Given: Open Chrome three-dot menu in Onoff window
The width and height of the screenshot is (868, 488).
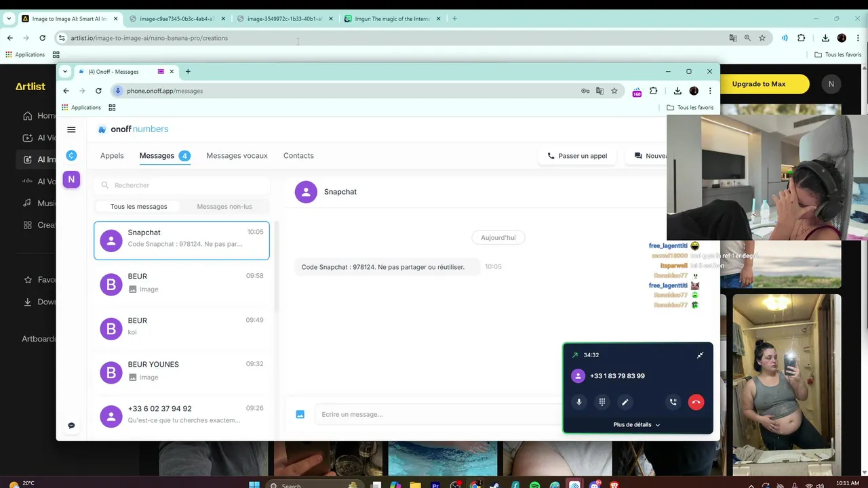Looking at the screenshot, I should (710, 91).
